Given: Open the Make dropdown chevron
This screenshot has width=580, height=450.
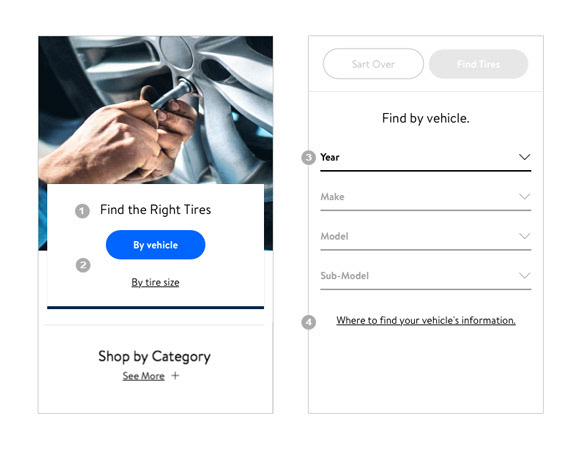Looking at the screenshot, I should coord(525,196).
